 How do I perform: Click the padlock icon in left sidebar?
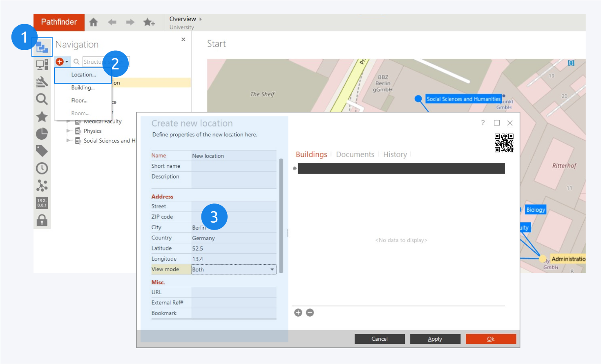click(x=42, y=221)
